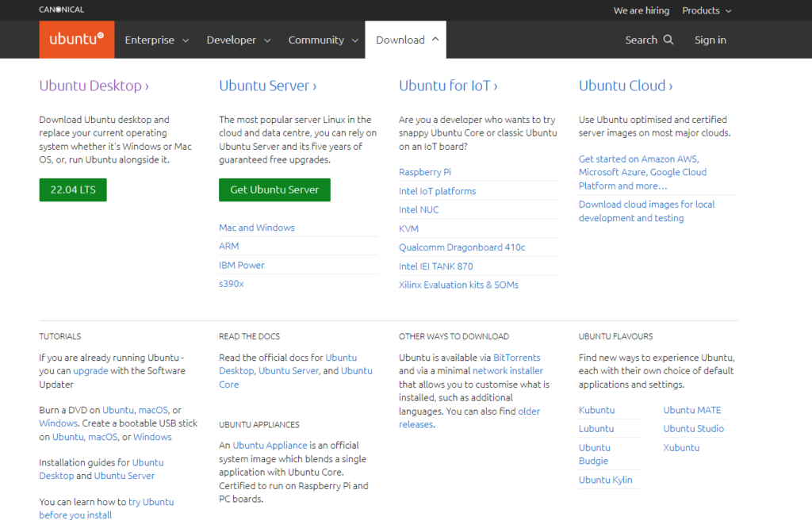Select the ARM server download link
The height and width of the screenshot is (532, 812).
tap(229, 246)
